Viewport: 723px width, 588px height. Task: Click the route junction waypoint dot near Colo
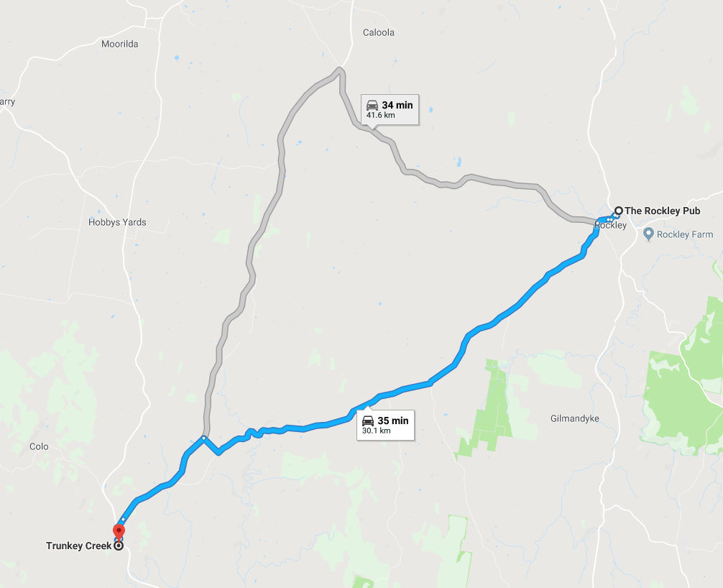coord(203,438)
